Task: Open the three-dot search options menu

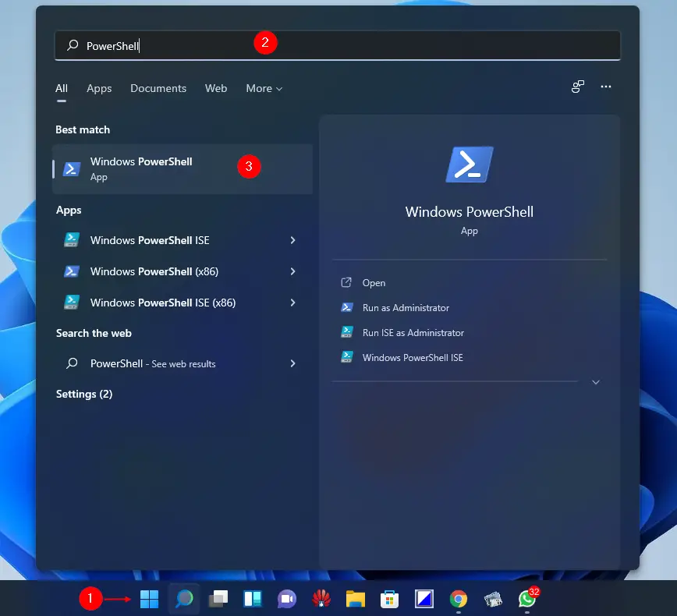Action: pos(606,87)
